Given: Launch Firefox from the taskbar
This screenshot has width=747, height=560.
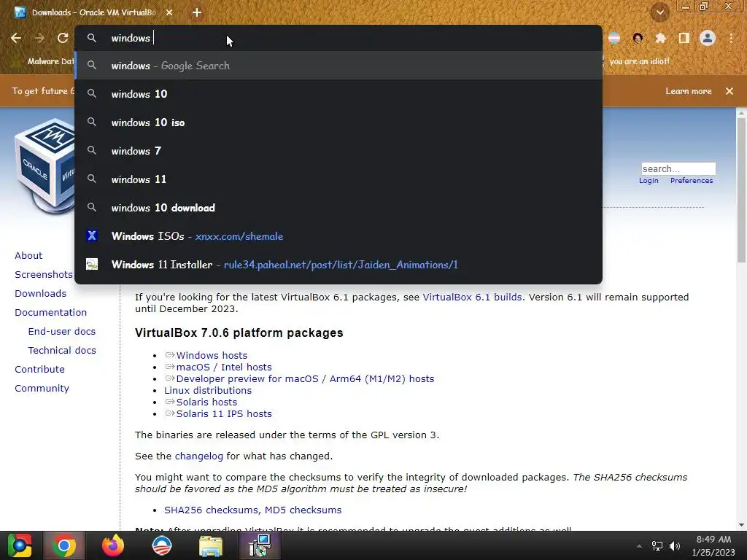Looking at the screenshot, I should pos(113,545).
